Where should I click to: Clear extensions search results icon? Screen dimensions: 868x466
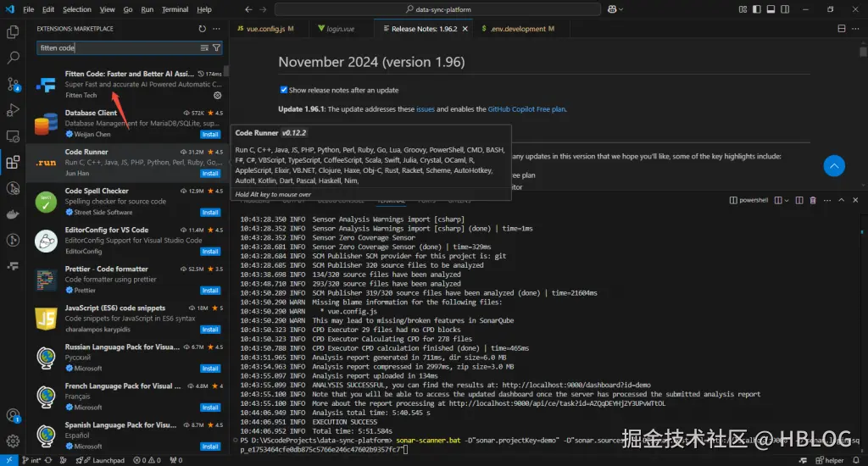click(x=204, y=48)
